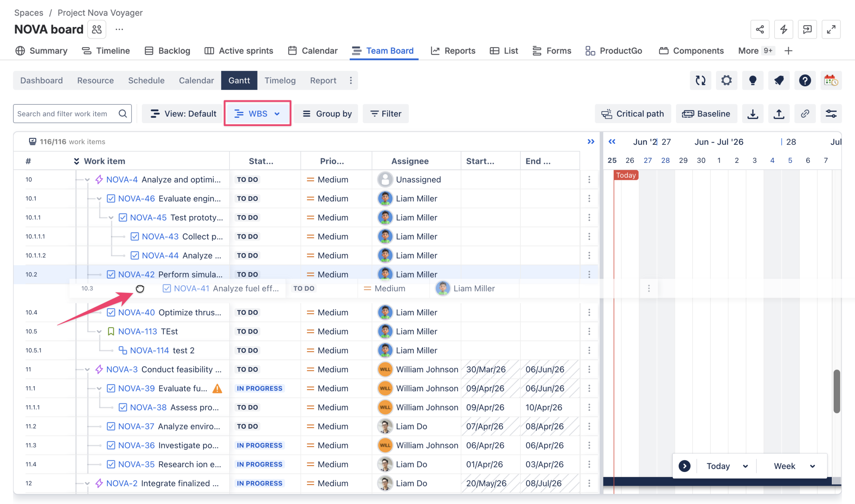Switch to the Timelog sub-tab
The width and height of the screenshot is (855, 504).
pyautogui.click(x=280, y=80)
